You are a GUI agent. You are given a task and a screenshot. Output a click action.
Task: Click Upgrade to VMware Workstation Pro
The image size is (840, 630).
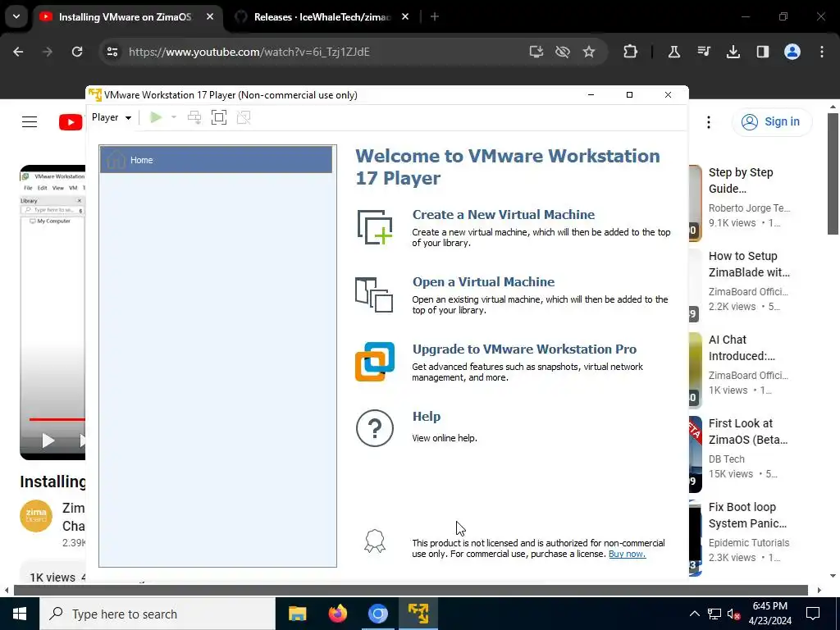(x=524, y=349)
